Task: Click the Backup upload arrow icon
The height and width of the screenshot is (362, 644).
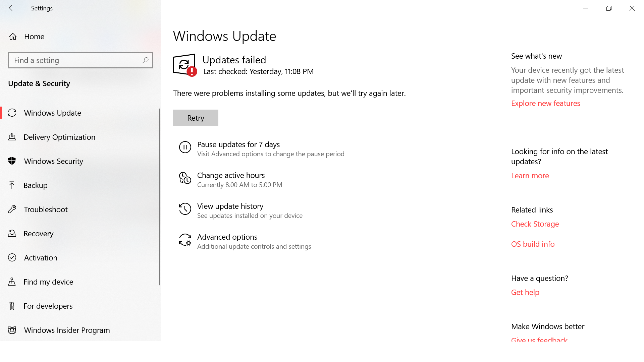Action: (x=12, y=185)
